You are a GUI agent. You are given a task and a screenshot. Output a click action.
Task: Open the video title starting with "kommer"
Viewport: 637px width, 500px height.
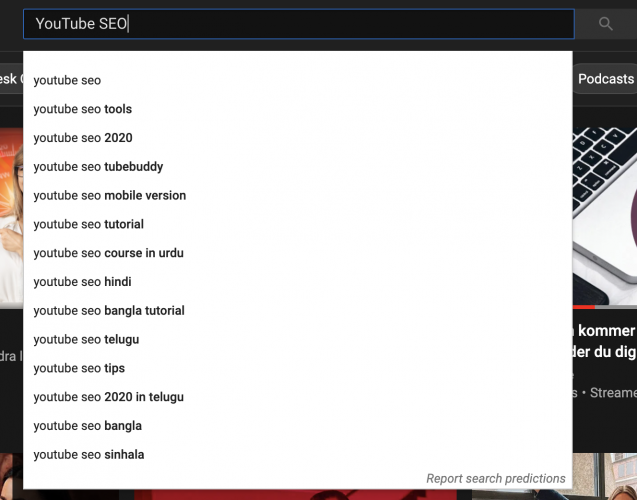point(605,341)
